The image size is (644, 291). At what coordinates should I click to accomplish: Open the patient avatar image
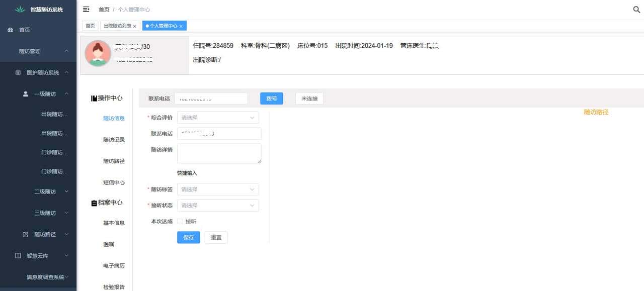(x=97, y=53)
